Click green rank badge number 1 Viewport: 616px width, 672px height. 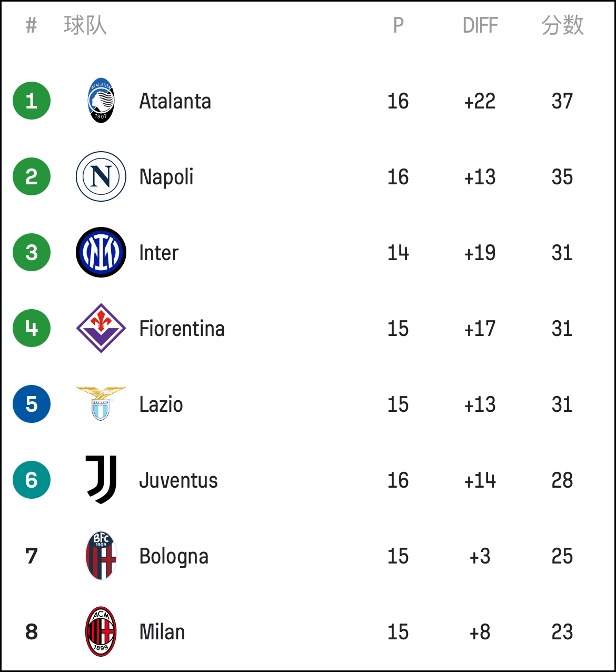(x=32, y=101)
